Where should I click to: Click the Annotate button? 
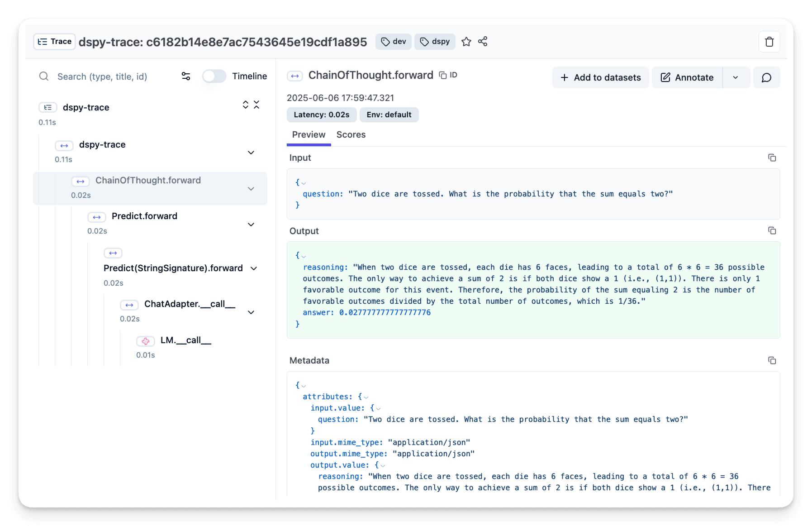[687, 78]
